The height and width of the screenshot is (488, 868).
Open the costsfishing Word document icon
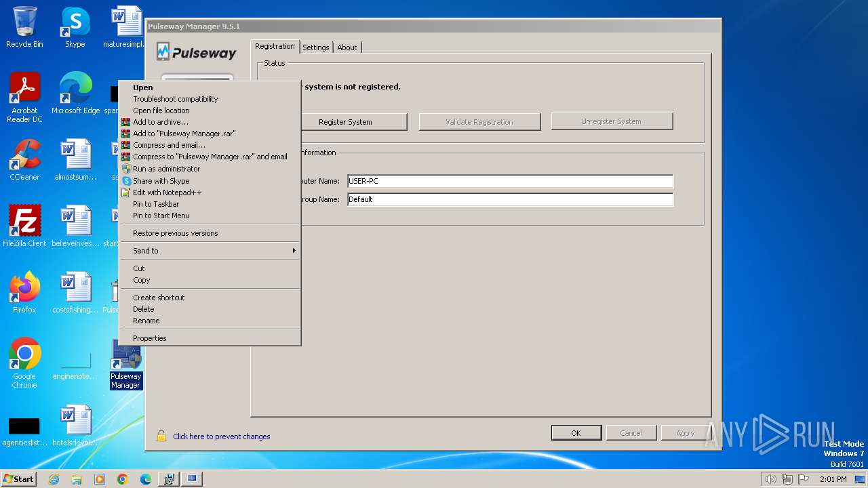point(75,293)
